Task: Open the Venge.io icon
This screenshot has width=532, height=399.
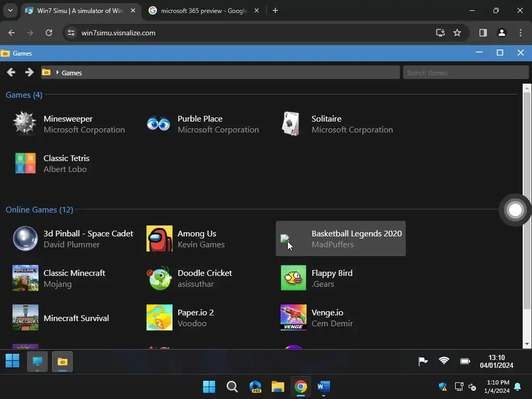Action: tap(294, 317)
